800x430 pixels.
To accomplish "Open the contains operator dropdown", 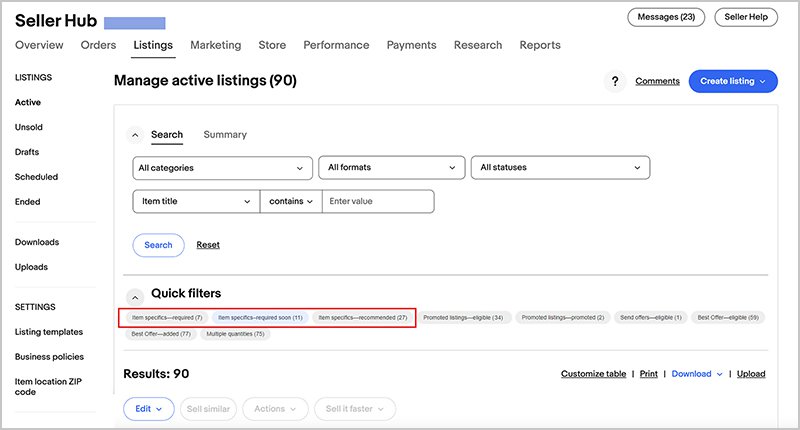I will [291, 201].
